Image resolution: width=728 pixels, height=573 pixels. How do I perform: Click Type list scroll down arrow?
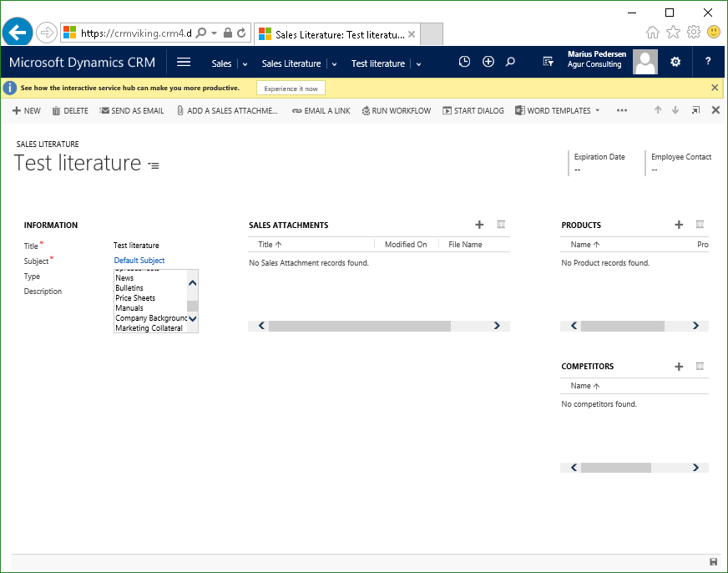point(193,318)
